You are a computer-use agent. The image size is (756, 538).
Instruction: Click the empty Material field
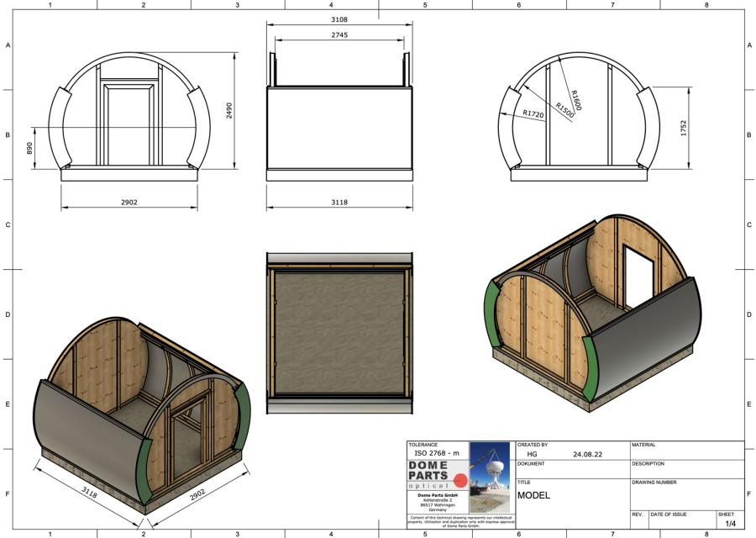coord(686,454)
